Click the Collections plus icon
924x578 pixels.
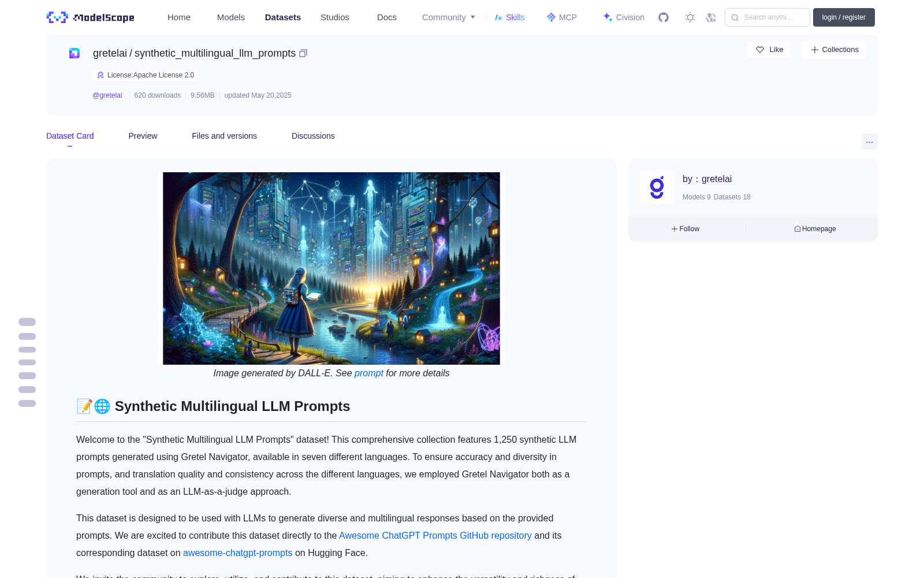[x=815, y=50]
